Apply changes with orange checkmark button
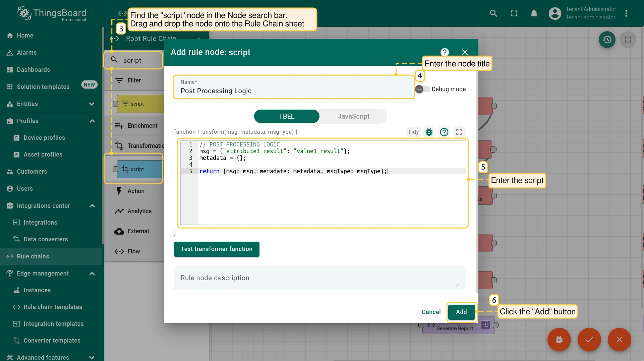This screenshot has width=644, height=361. (x=589, y=340)
